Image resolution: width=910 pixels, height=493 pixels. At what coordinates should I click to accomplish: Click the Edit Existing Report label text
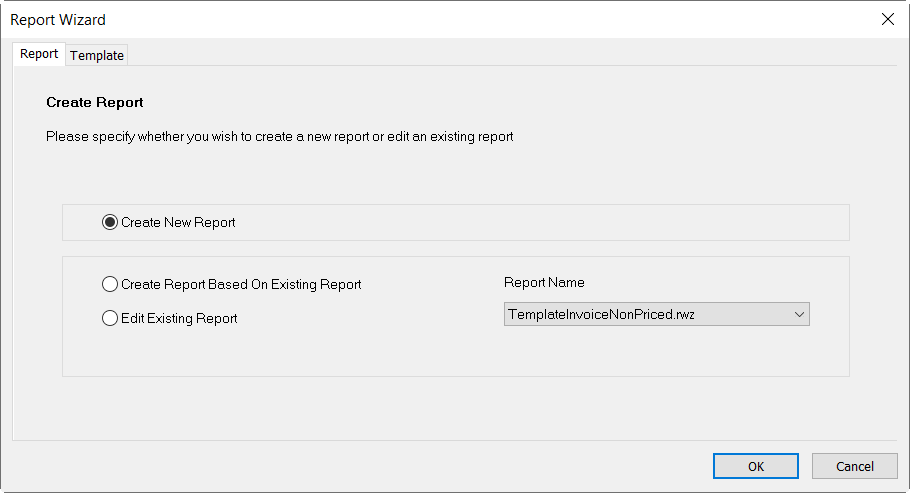click(x=179, y=318)
